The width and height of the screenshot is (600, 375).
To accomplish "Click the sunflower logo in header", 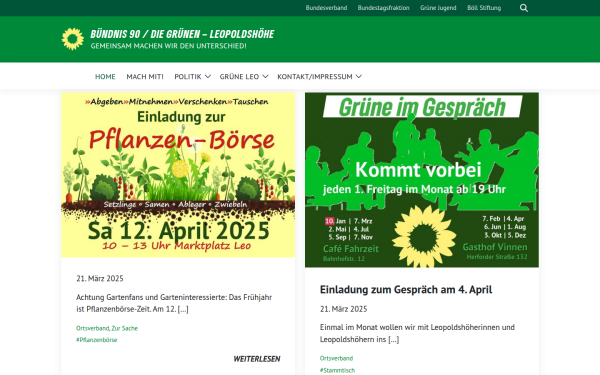I will [x=73, y=39].
